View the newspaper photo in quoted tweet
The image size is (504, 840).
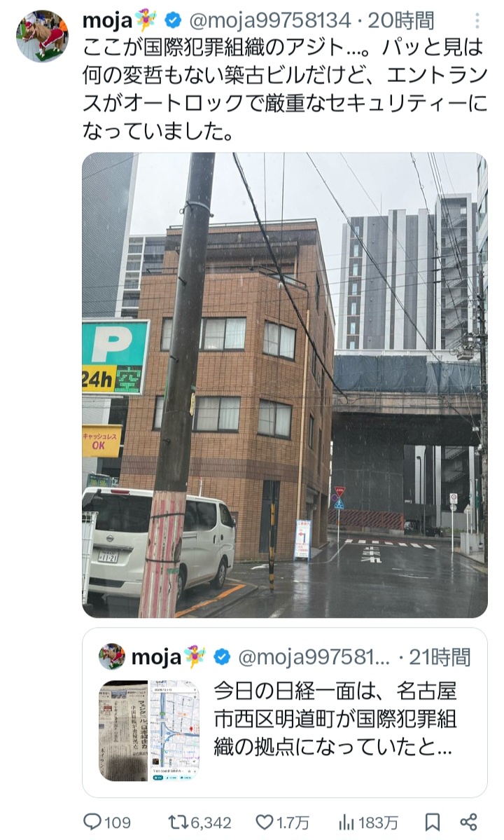pos(123,731)
